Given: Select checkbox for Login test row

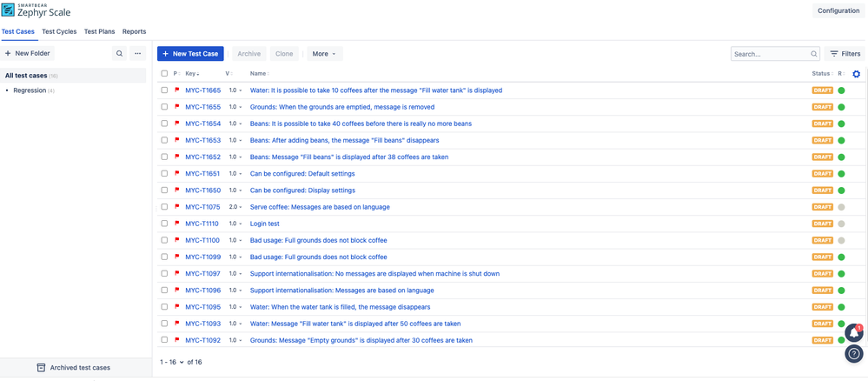Looking at the screenshot, I should pyautogui.click(x=164, y=224).
